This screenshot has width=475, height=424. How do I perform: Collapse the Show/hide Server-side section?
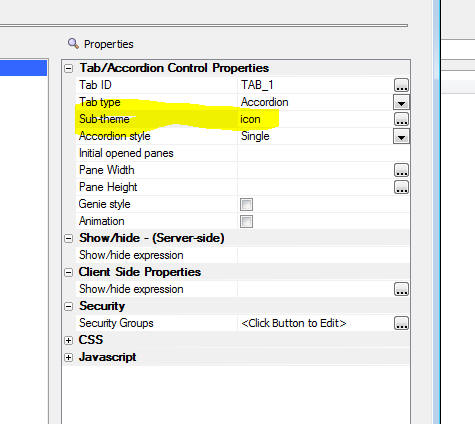point(69,238)
